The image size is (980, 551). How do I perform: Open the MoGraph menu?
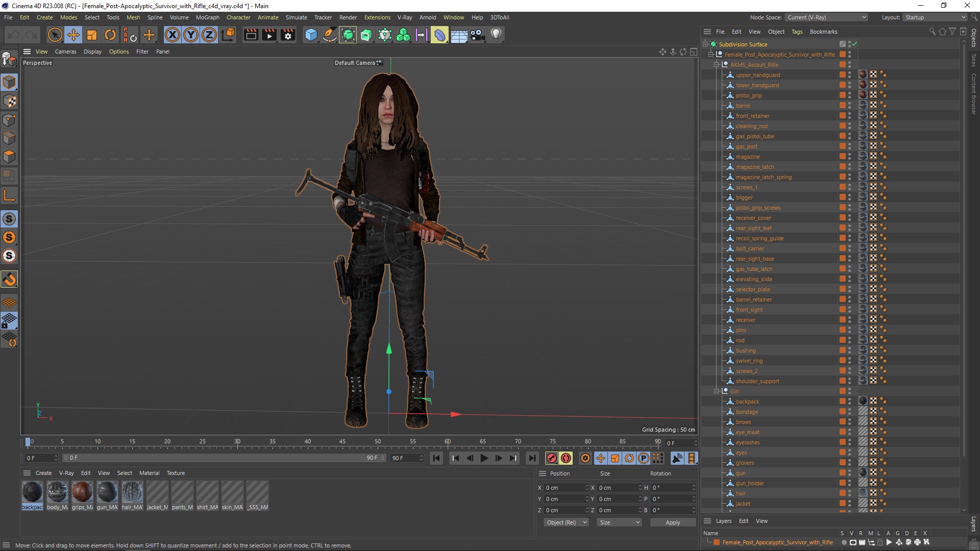[x=206, y=17]
